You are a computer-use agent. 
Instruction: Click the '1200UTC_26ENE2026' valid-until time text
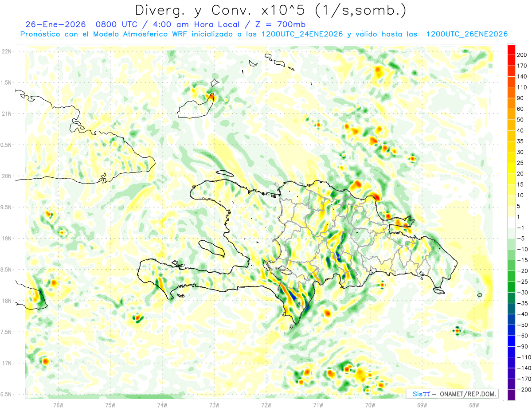pyautogui.click(x=466, y=34)
